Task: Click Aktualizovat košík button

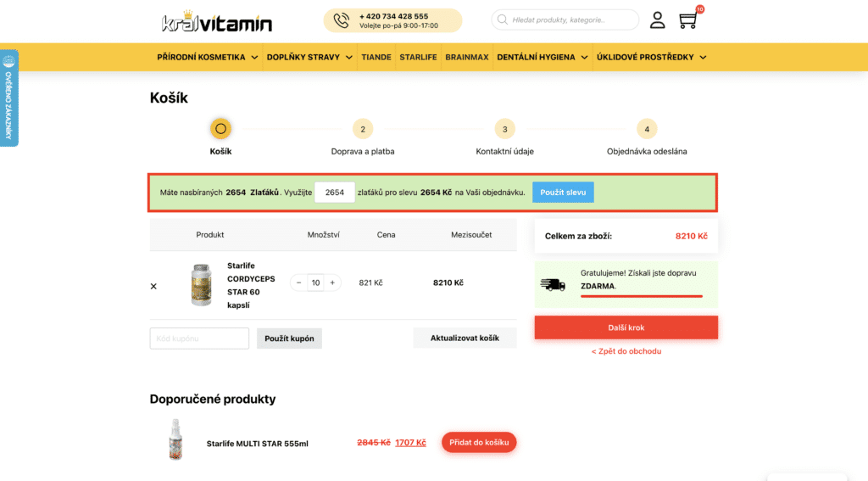Action: coord(465,338)
